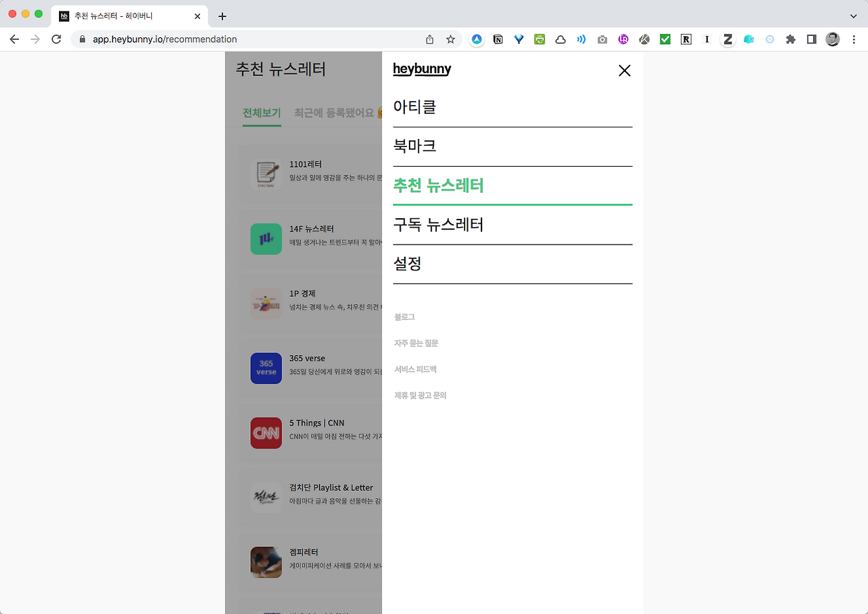Click the 1P 경제 newsletter thumbnail
The height and width of the screenshot is (614, 868).
(266, 304)
